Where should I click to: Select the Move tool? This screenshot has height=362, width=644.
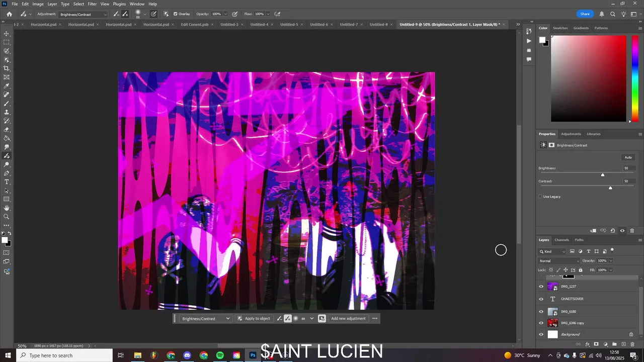point(7,34)
